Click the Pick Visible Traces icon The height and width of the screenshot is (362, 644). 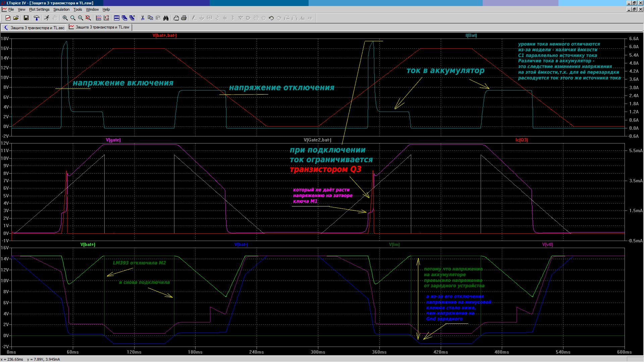99,18
